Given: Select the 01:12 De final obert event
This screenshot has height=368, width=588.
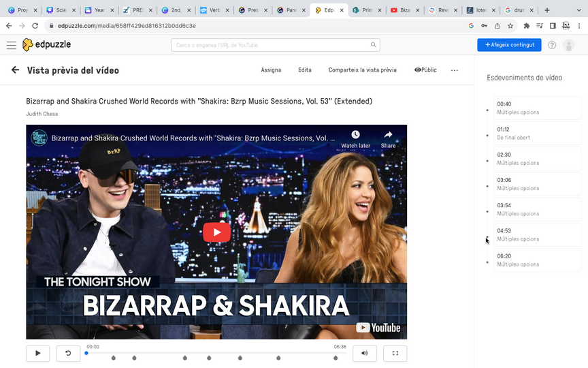Looking at the screenshot, I should (537, 134).
